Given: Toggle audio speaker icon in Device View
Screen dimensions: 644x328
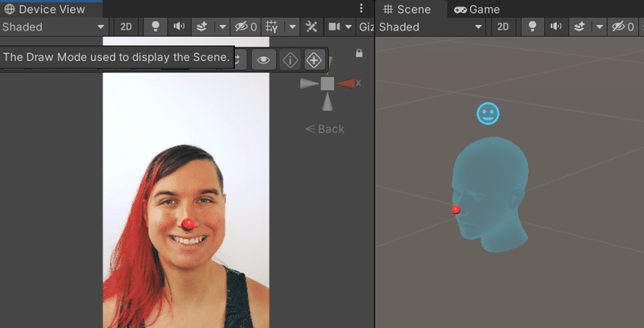Looking at the screenshot, I should pos(179,27).
